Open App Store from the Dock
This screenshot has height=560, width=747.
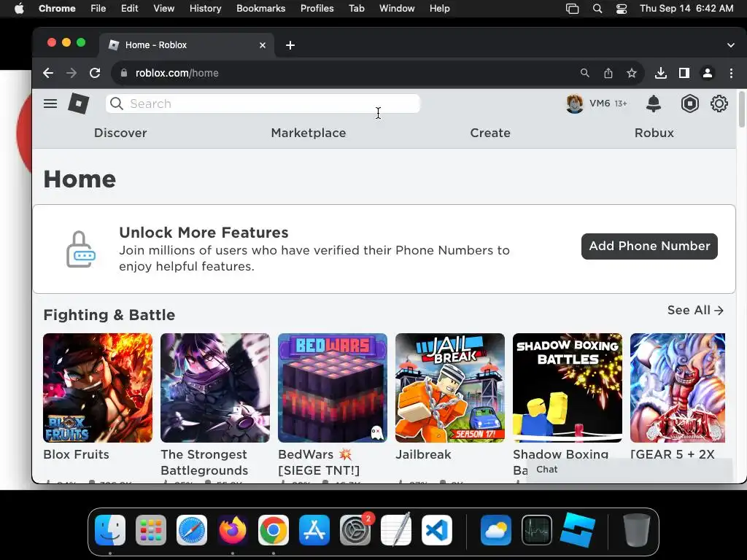(314, 530)
